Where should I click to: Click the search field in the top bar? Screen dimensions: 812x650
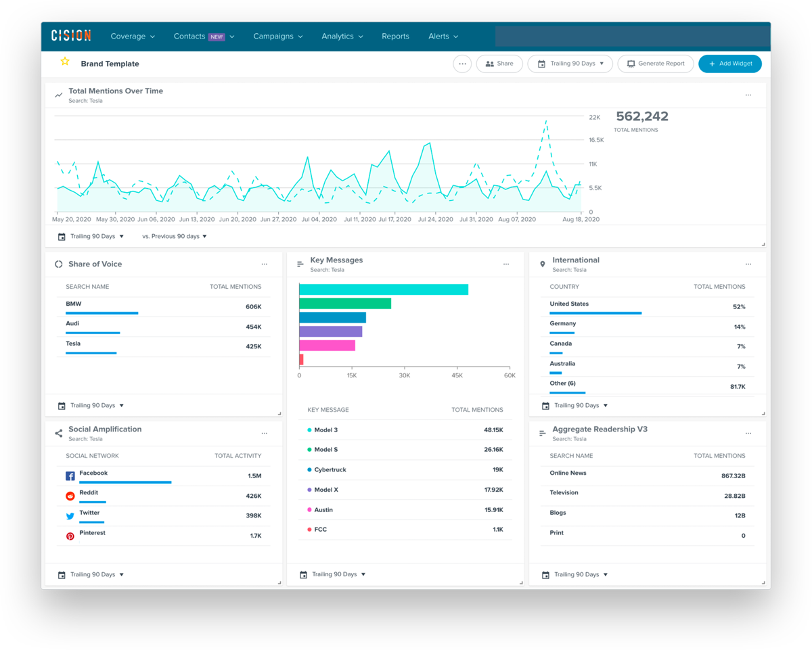[x=632, y=37]
